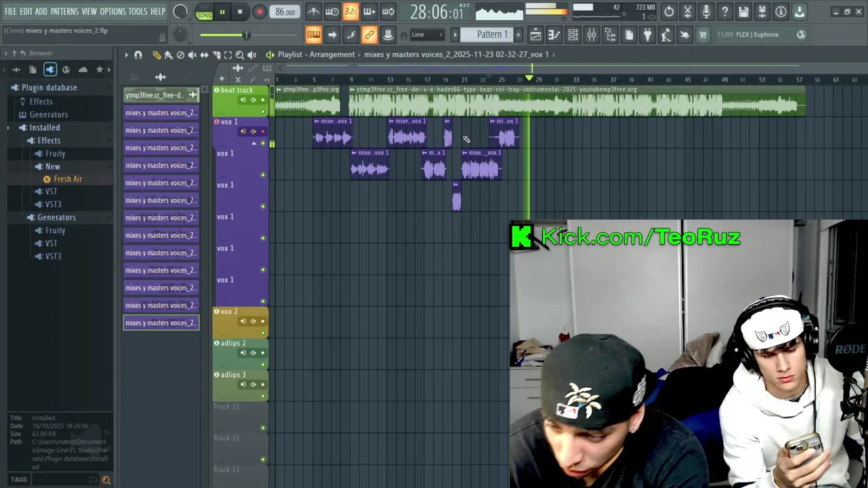Open the EDIT menu

click(x=26, y=12)
